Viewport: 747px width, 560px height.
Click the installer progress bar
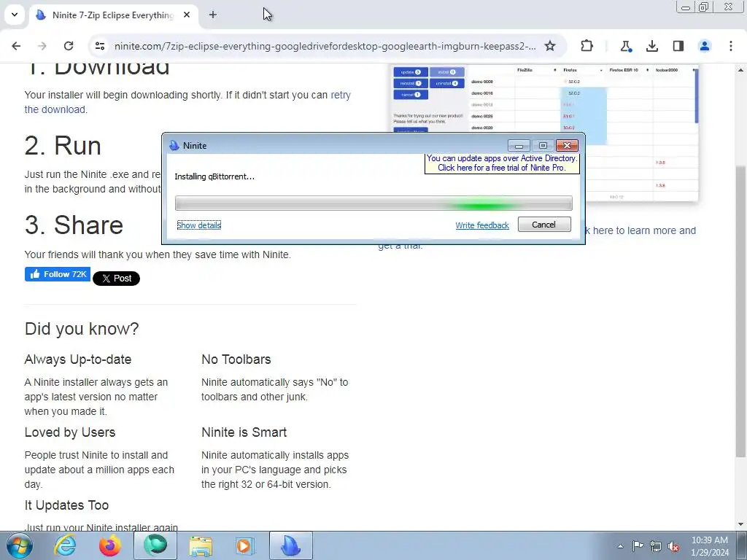[373, 203]
